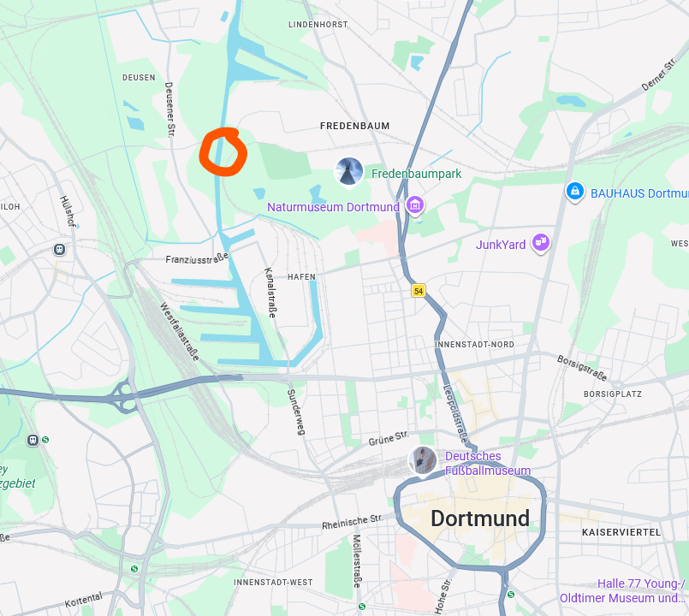Click the Dortmund city name label

[480, 518]
